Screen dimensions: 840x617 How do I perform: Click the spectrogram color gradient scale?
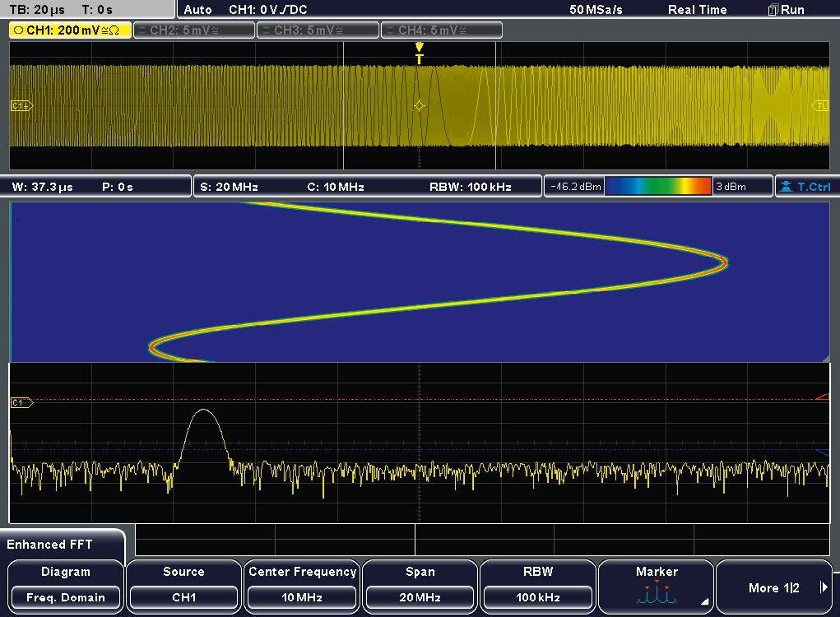[x=657, y=187]
